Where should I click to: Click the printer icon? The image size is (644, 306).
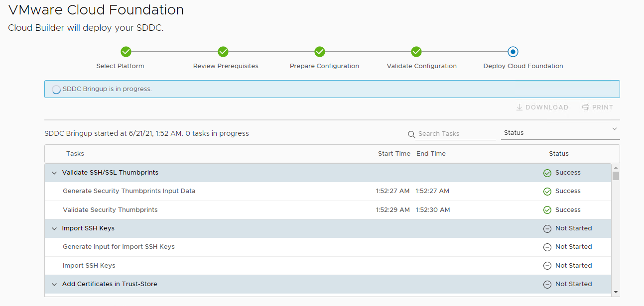(x=586, y=107)
